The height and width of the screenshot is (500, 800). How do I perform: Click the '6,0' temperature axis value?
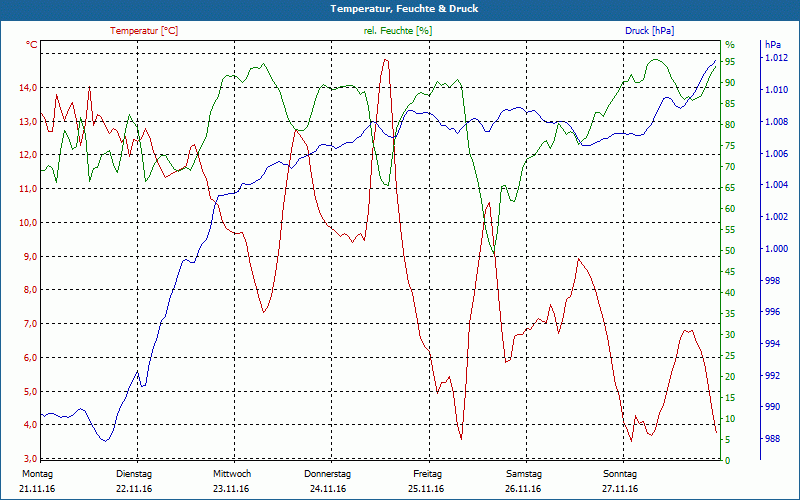click(x=30, y=358)
